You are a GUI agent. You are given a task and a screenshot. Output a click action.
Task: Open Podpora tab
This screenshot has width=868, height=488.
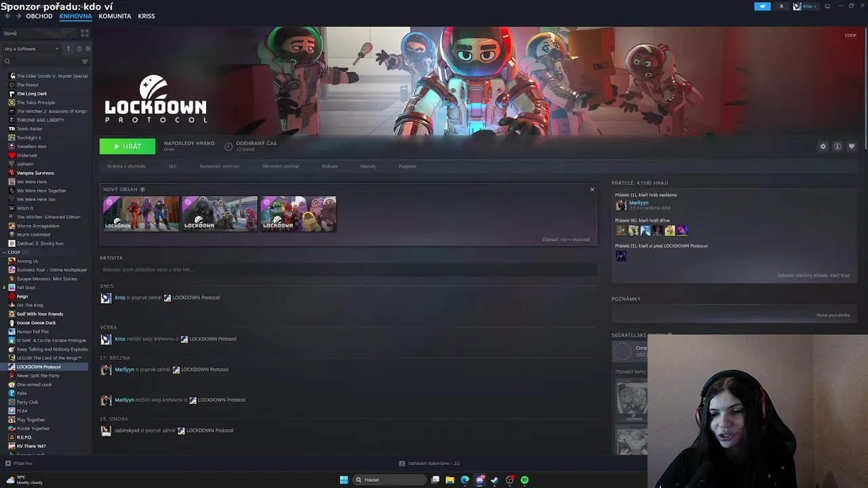coord(408,166)
